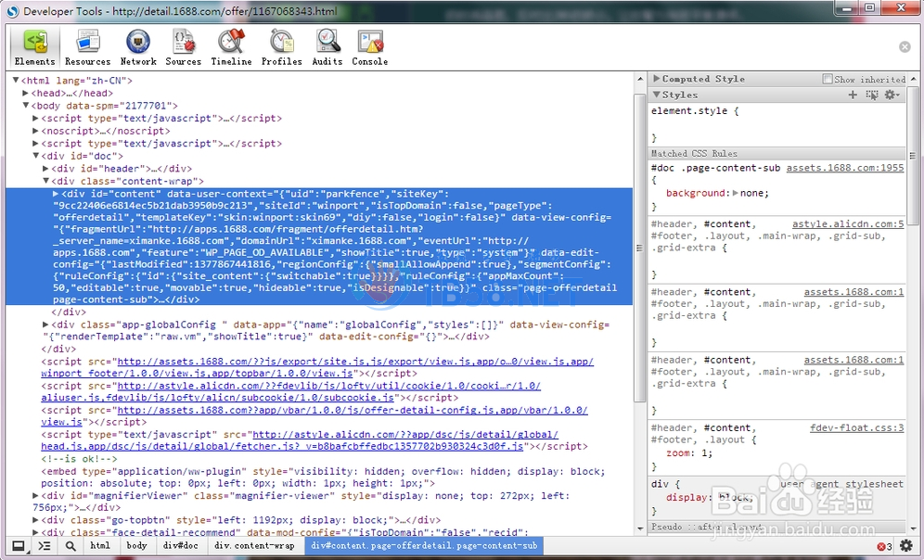Open settings gear in bottom right corner
Image resolution: width=924 pixels, height=560 pixels.
(906, 546)
